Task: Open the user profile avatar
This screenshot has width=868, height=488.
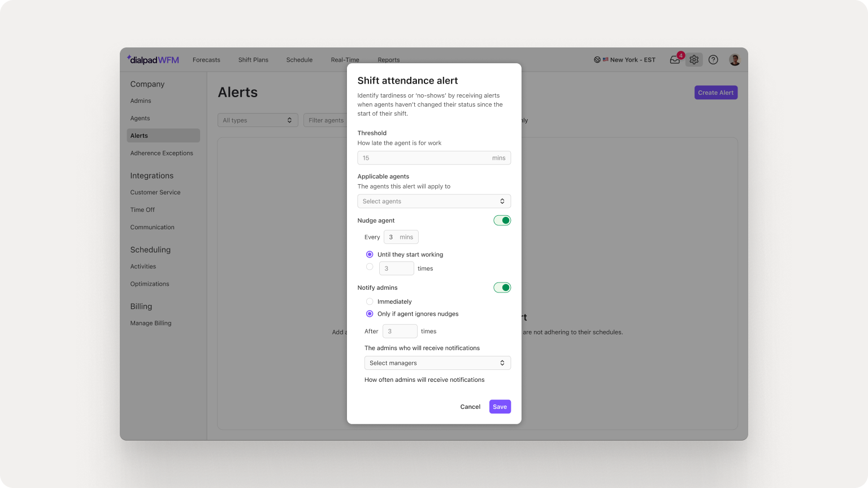Action: (735, 59)
